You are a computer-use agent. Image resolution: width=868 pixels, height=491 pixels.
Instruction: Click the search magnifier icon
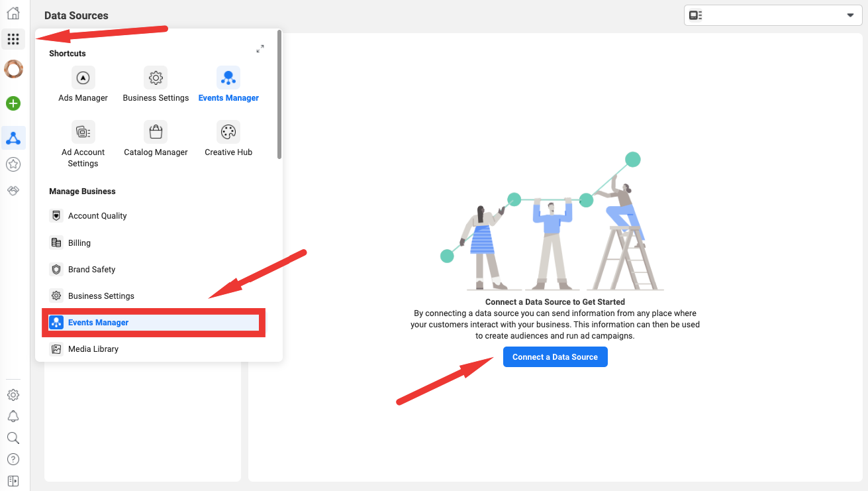13,438
